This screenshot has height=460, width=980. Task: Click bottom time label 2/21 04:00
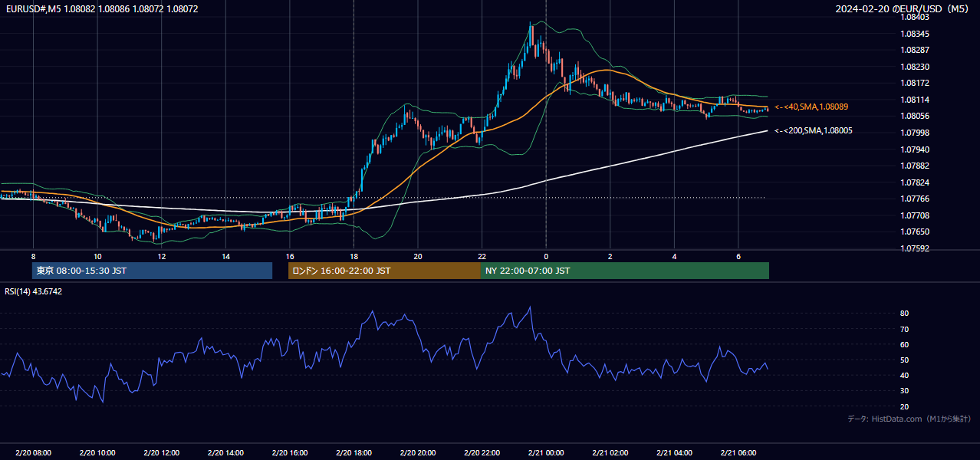click(x=674, y=453)
